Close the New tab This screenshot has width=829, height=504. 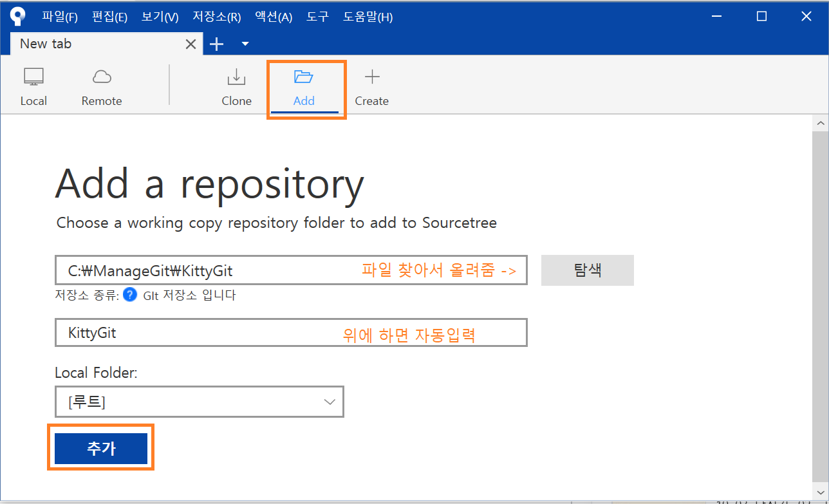pos(191,44)
